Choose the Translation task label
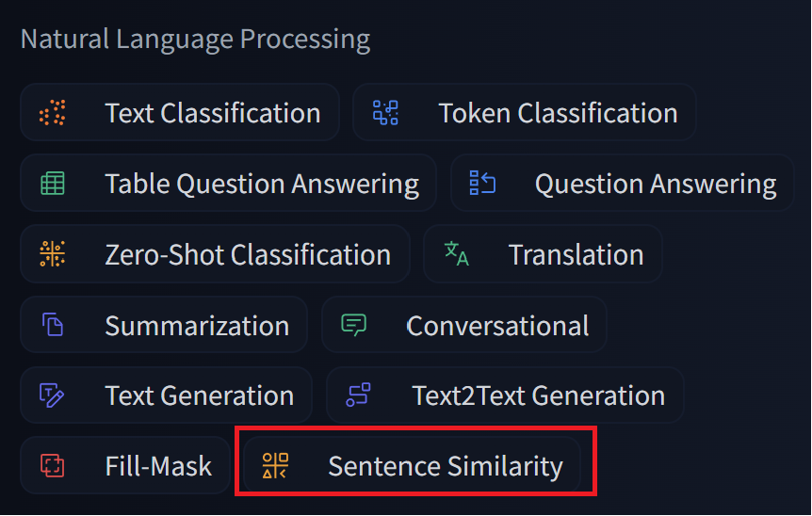 coord(576,254)
